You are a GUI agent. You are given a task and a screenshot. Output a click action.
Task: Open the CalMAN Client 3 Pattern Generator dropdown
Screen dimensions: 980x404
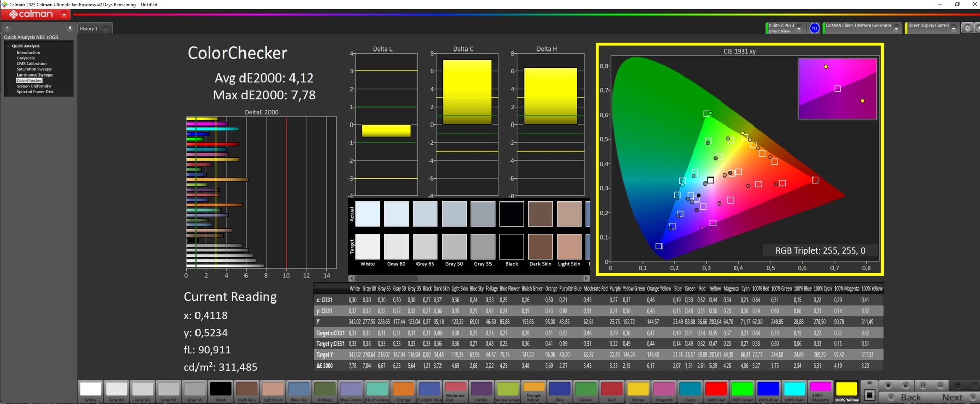click(896, 29)
